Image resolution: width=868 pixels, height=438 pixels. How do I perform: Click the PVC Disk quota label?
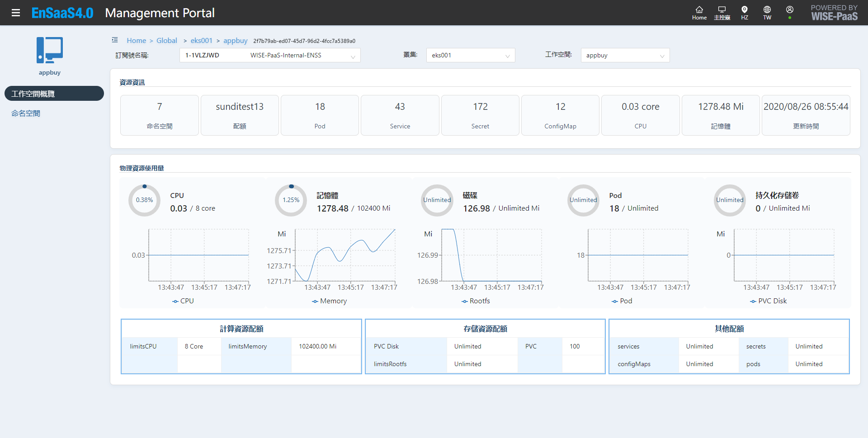[406, 346]
